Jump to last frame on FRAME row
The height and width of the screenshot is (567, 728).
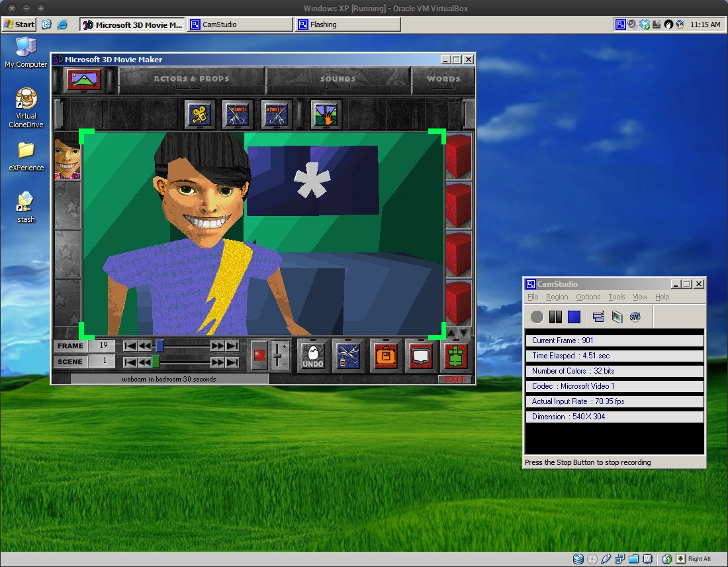(232, 346)
